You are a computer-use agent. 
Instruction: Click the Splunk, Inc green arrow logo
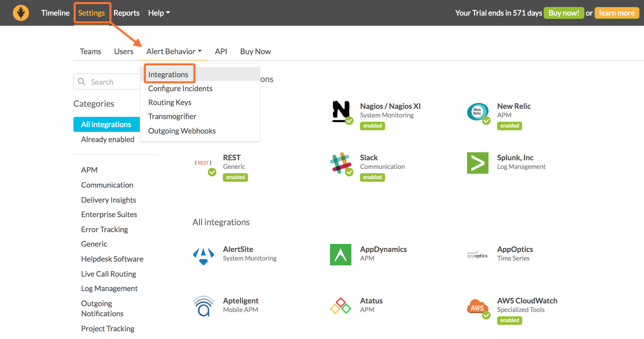coord(477,163)
